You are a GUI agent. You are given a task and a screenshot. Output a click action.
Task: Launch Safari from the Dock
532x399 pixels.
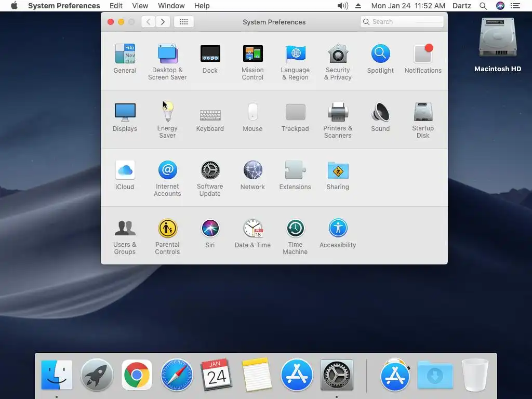click(x=177, y=375)
